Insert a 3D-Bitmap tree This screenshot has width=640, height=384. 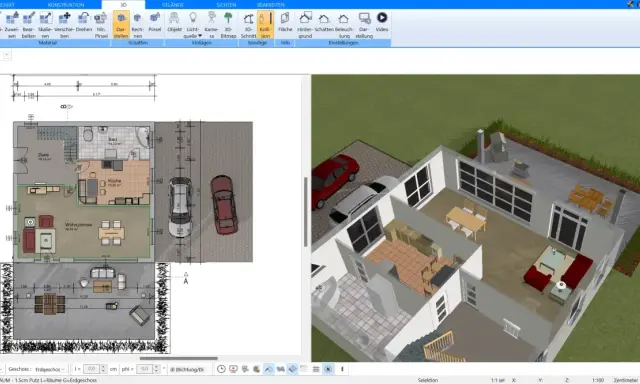[x=228, y=25]
